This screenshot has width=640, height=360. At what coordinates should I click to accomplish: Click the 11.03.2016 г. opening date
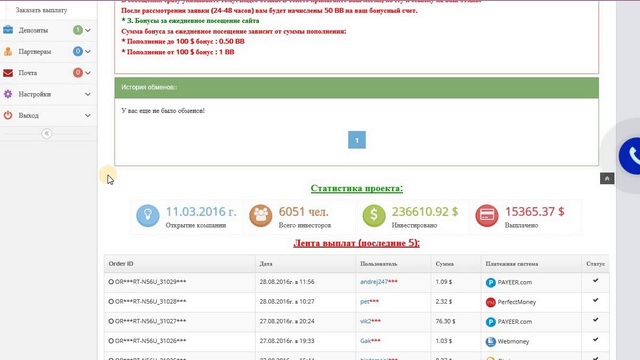coord(201,212)
